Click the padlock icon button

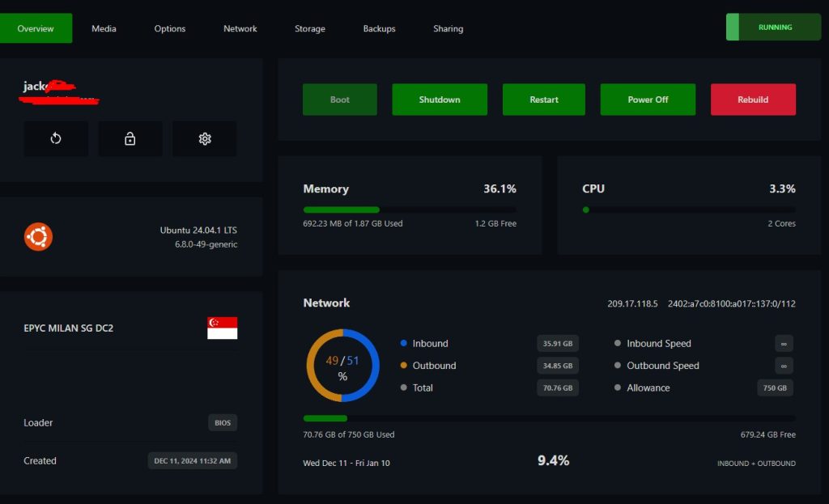[130, 139]
